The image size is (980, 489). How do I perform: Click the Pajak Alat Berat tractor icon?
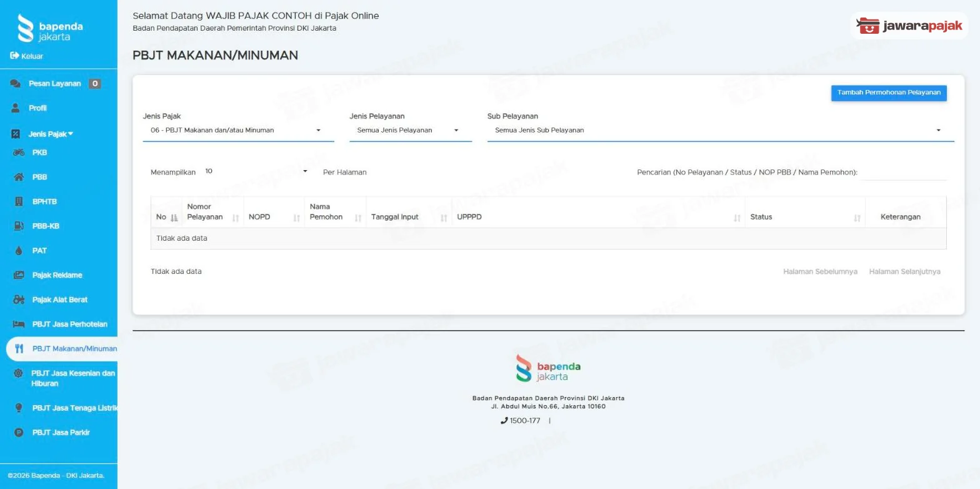(x=19, y=300)
